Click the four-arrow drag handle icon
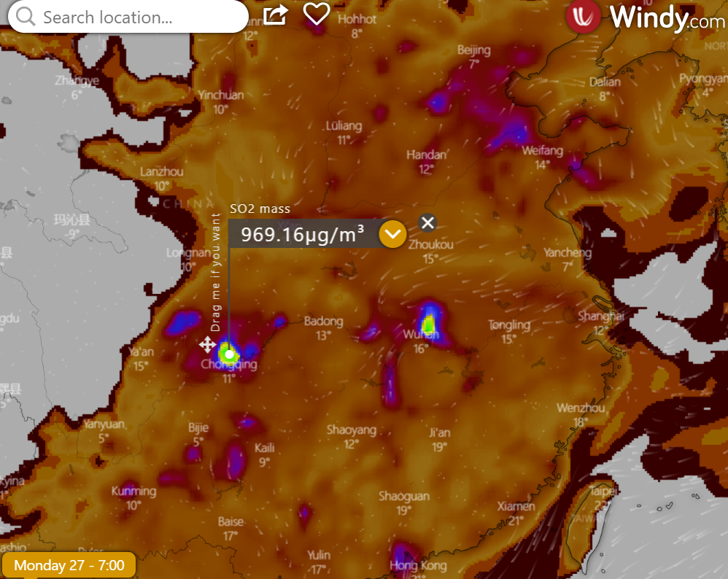Screen dimensions: 728x579 (x=207, y=345)
